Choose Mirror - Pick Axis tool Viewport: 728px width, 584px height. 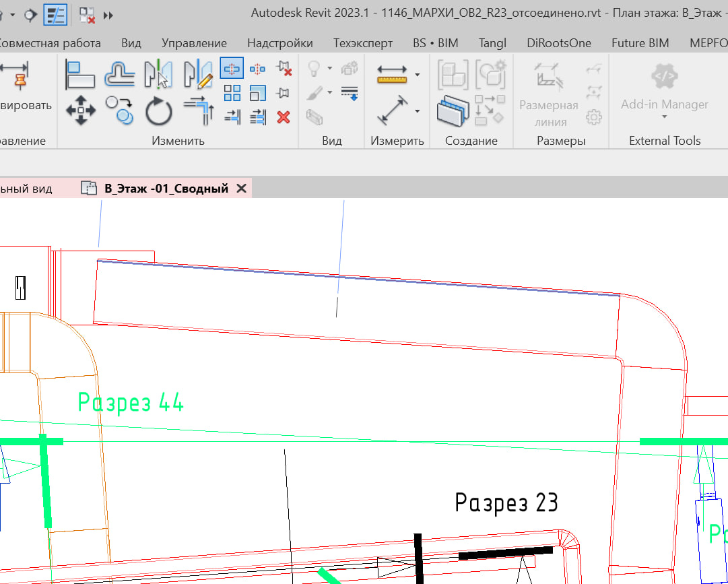(158, 74)
